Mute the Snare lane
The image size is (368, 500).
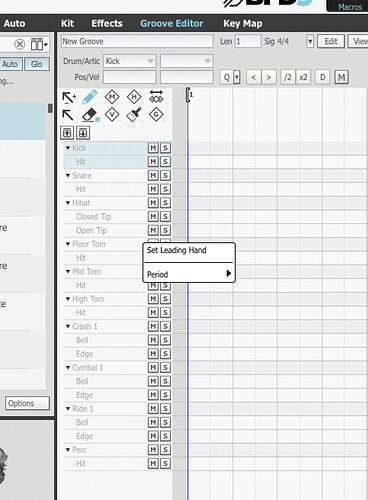click(153, 175)
